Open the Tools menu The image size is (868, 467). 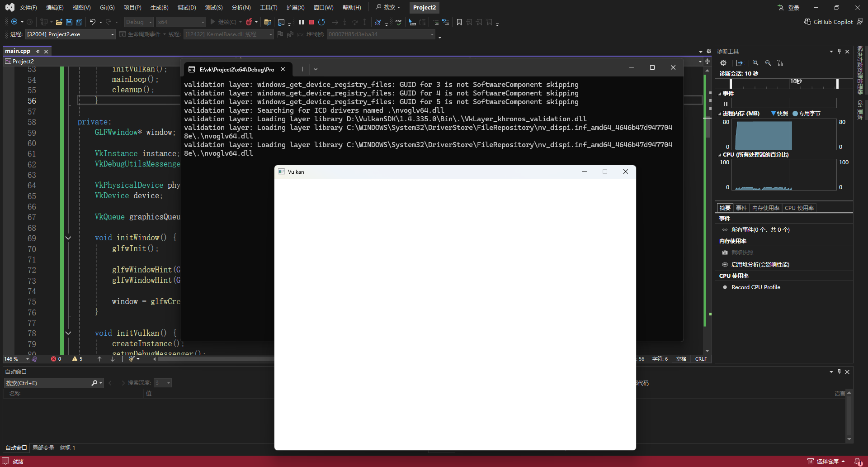click(269, 7)
